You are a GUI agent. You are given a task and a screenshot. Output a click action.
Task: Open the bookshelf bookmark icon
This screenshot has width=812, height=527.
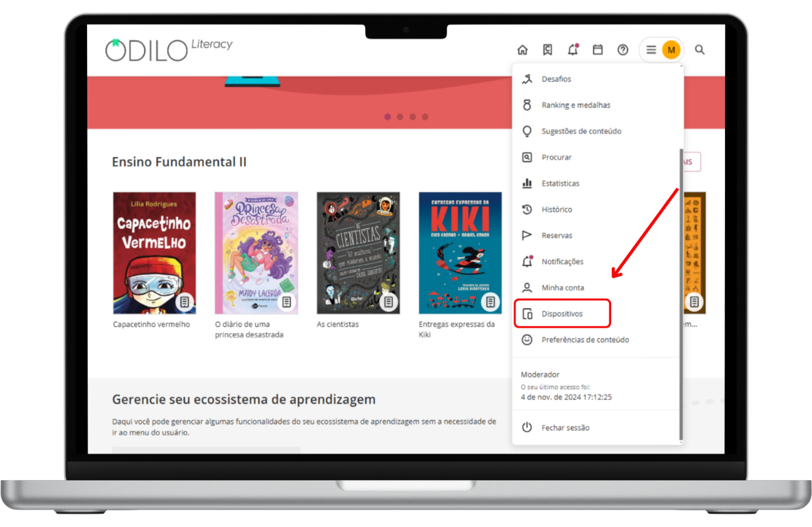(547, 50)
